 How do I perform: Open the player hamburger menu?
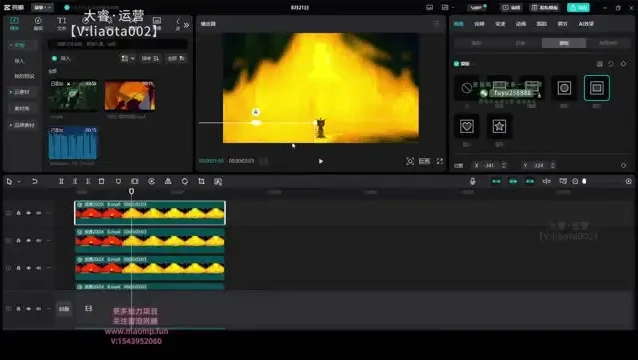point(437,24)
